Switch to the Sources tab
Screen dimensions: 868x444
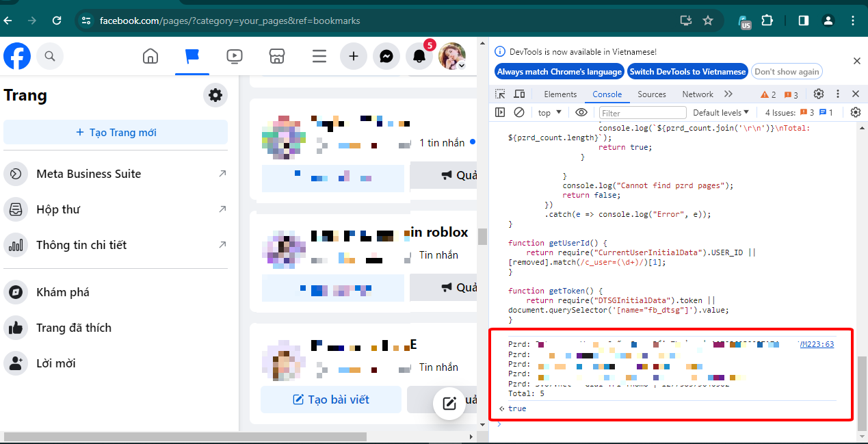click(x=651, y=94)
